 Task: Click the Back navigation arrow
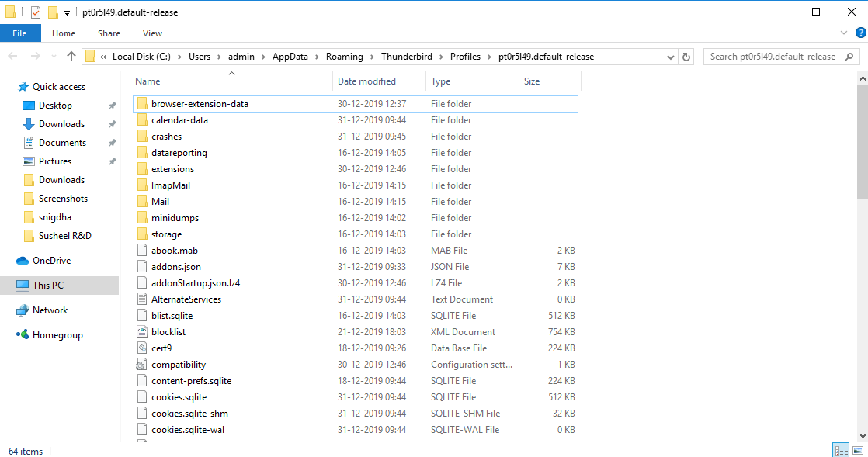point(12,57)
